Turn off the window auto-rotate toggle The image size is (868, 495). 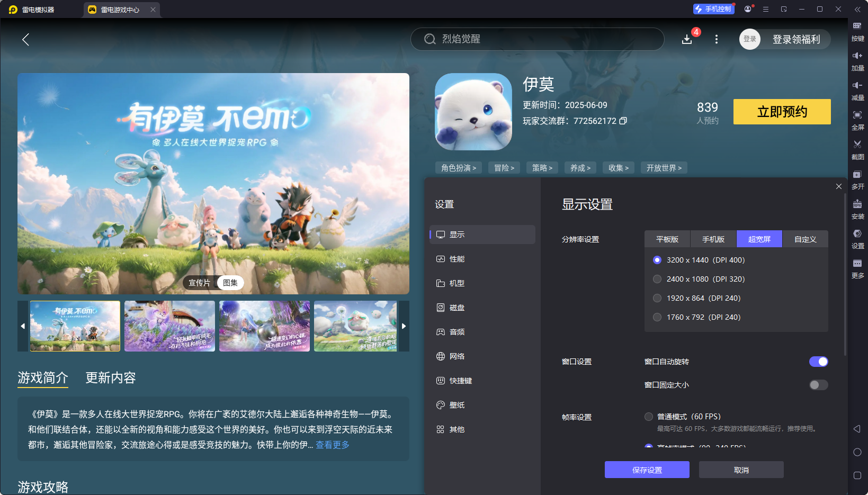(x=818, y=362)
